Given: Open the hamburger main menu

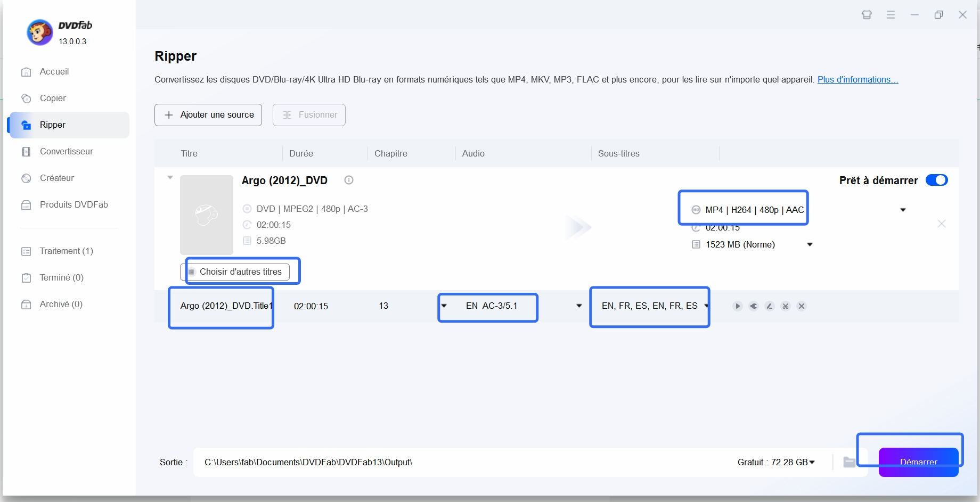Looking at the screenshot, I should pos(891,15).
